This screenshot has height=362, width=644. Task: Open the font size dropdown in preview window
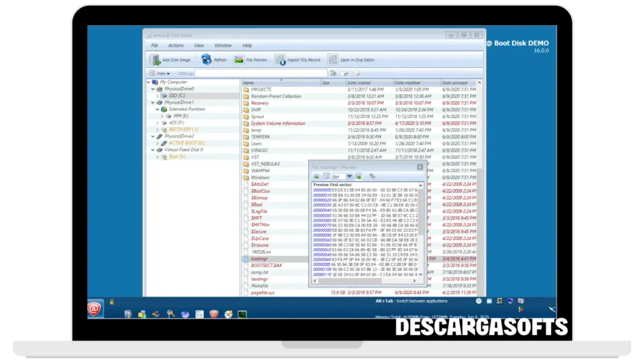[349, 177]
